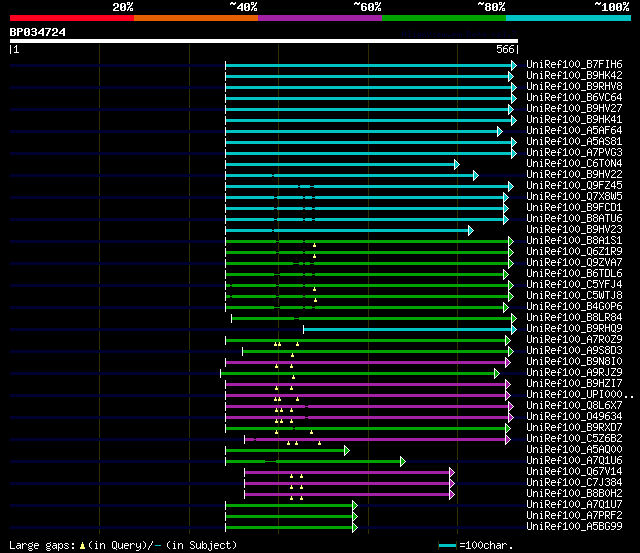Click the UniRef100_Q9ZVA7 label
640x553 pixels.
pyautogui.click(x=574, y=263)
